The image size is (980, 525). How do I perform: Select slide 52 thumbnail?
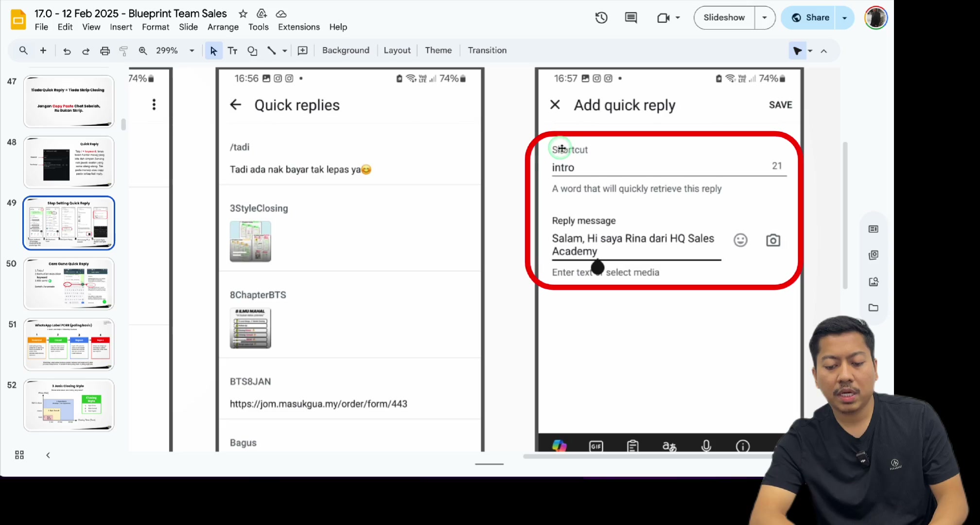(69, 405)
